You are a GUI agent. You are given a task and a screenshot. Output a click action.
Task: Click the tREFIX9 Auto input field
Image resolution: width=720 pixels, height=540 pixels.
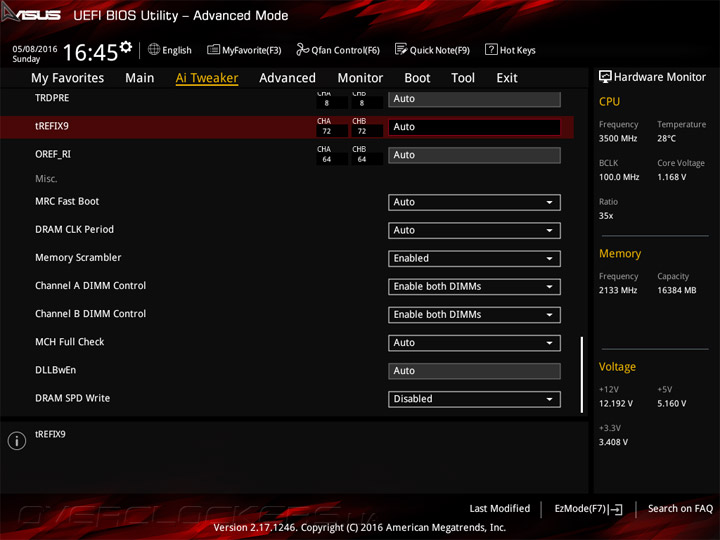pyautogui.click(x=474, y=127)
